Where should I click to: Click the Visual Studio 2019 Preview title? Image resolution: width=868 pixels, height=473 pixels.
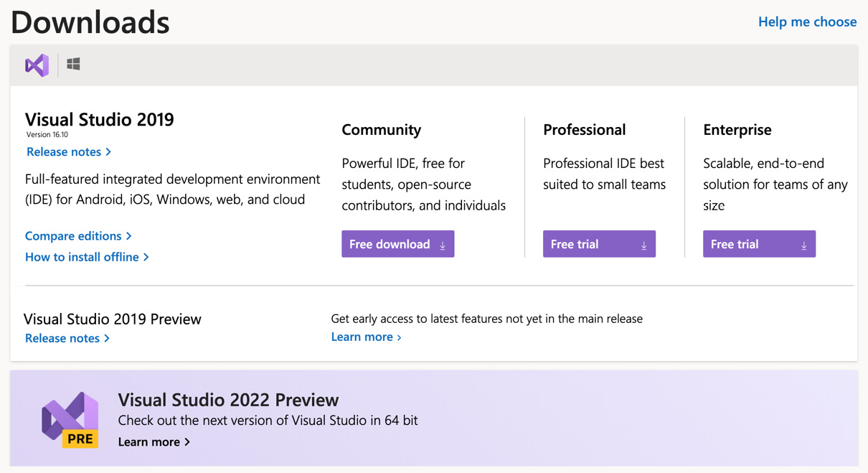113,319
